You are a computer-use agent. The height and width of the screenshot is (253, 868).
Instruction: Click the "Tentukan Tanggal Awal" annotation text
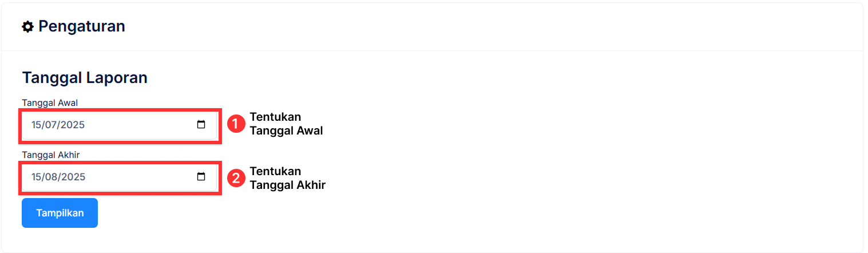click(x=286, y=124)
